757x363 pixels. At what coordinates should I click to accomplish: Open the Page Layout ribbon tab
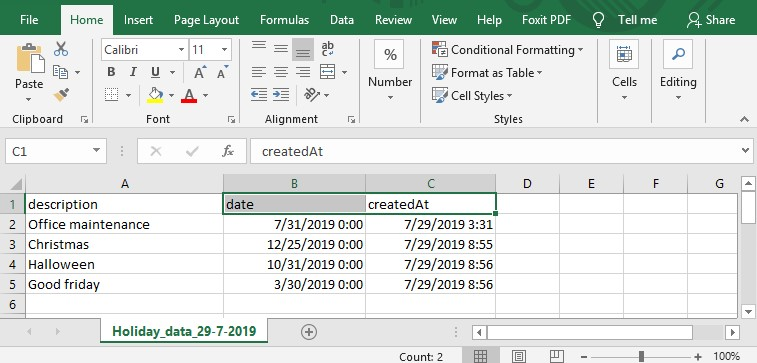point(207,20)
